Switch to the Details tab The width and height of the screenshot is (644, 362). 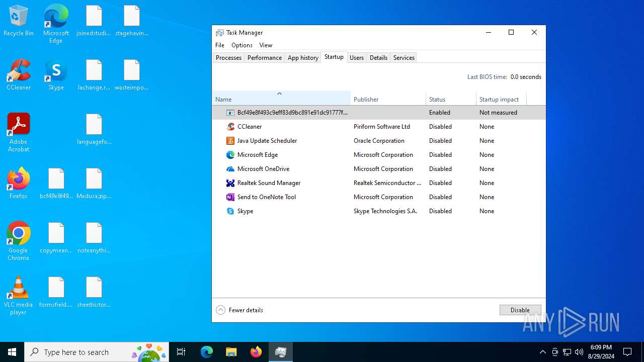[378, 58]
